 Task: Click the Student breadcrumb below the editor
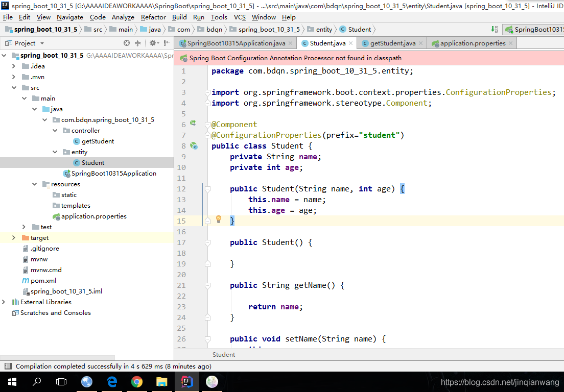pos(224,355)
